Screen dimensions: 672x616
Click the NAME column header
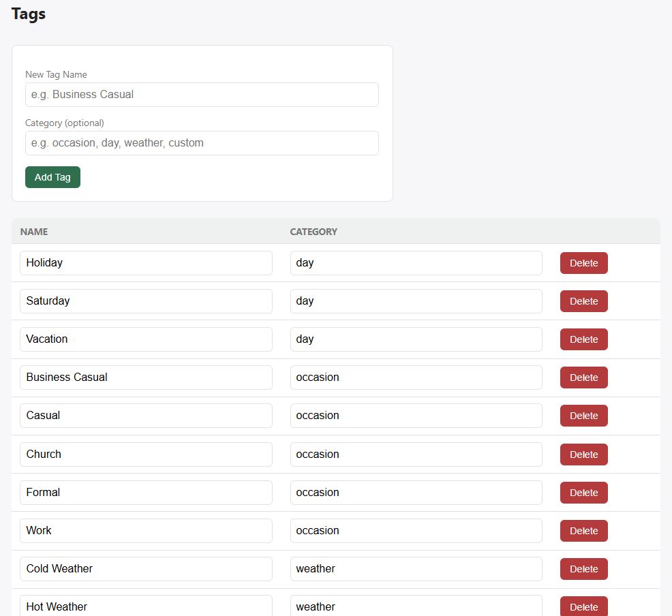click(34, 232)
